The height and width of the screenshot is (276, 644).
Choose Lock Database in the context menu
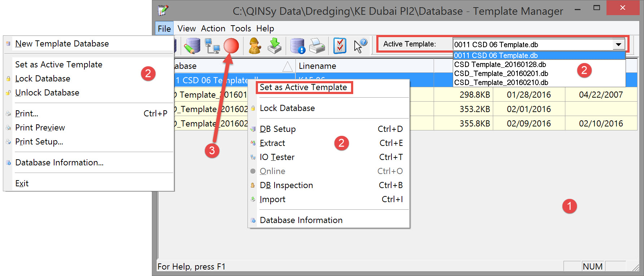coord(329,108)
